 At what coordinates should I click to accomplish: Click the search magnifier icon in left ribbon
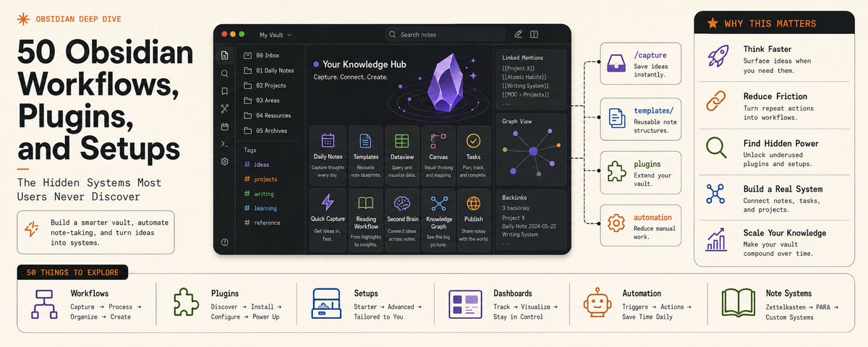225,73
